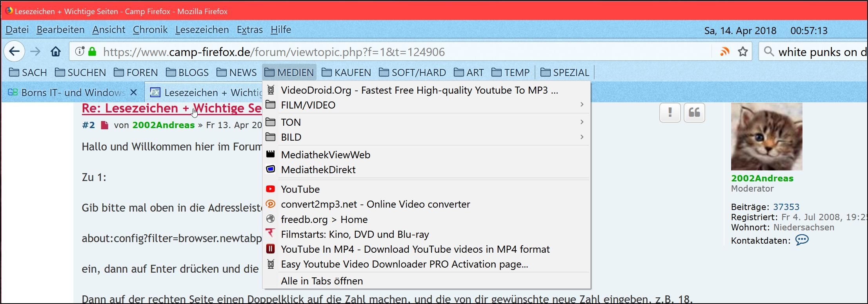View the 37353 posts by 2002Andreas

coord(786,207)
